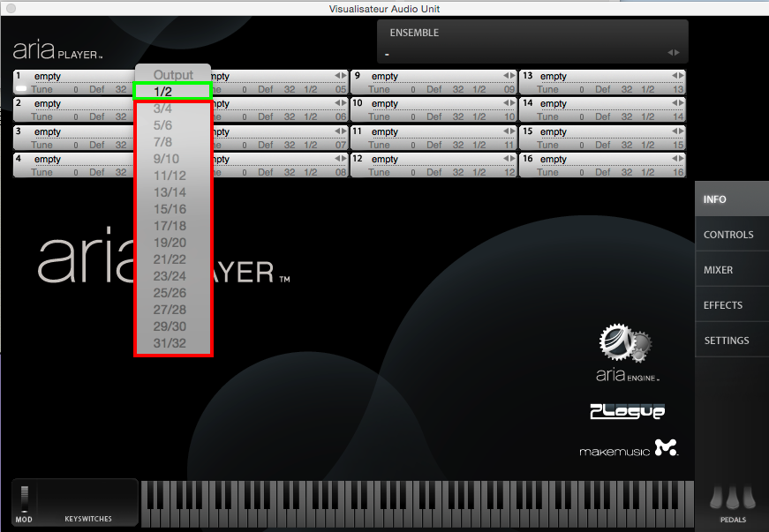Click the MakeMusic logo
This screenshot has height=532, width=769.
(x=628, y=449)
